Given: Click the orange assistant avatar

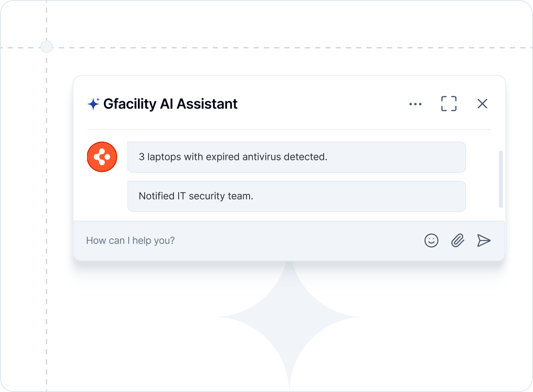Looking at the screenshot, I should coord(102,157).
